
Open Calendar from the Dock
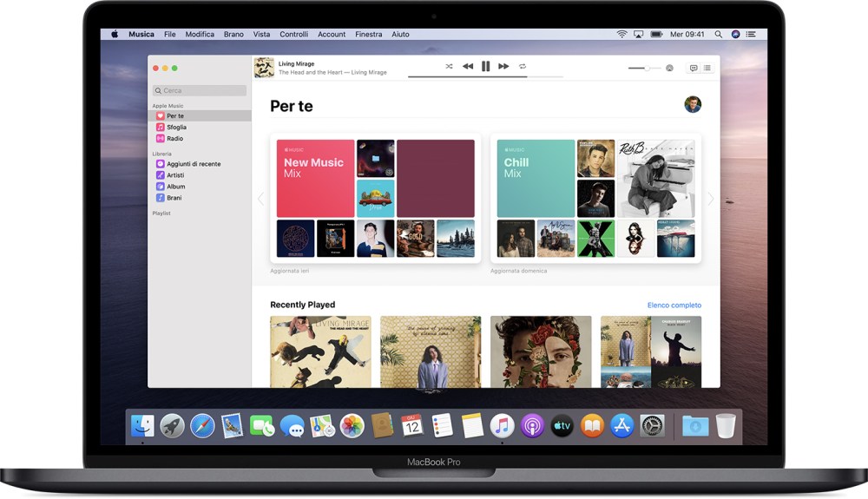coord(411,426)
